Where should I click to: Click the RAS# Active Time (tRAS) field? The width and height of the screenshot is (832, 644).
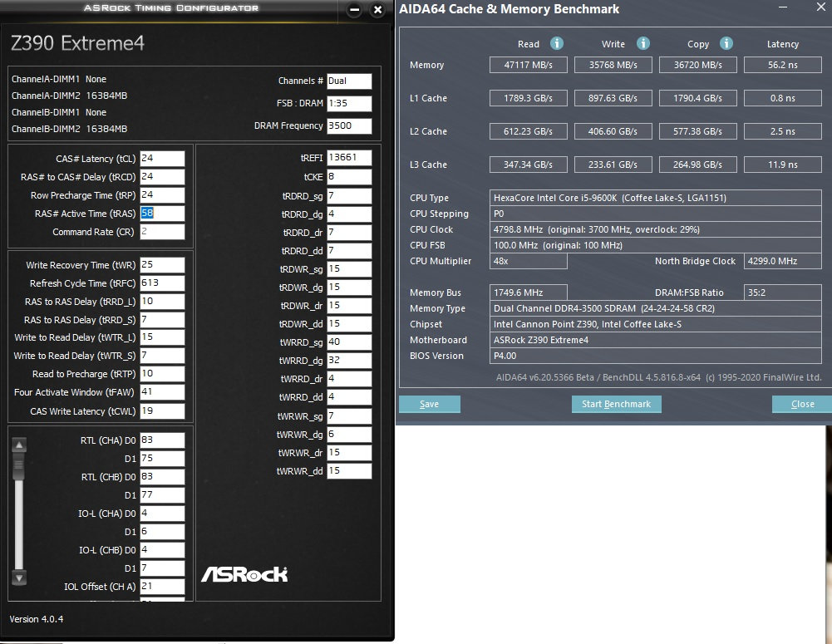162,214
